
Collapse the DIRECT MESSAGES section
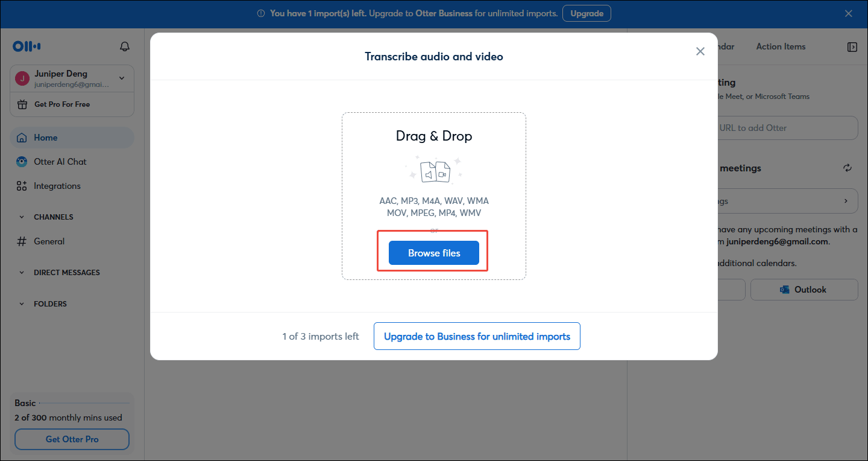(x=22, y=273)
